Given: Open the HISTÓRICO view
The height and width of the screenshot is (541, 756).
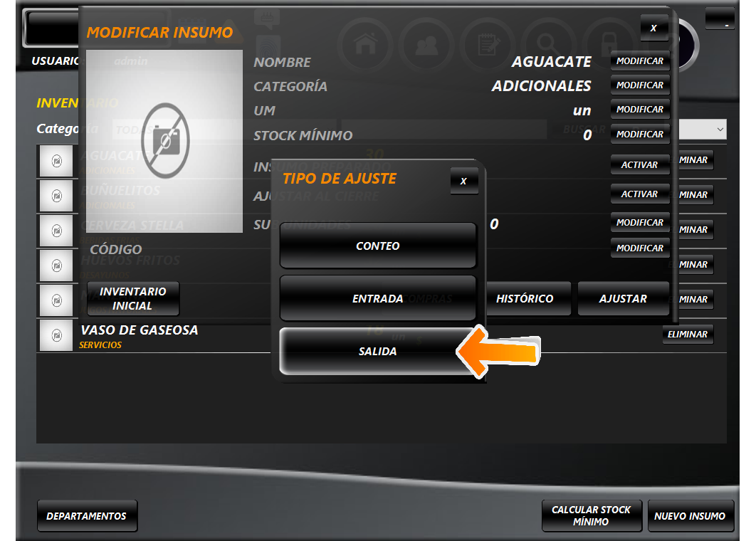Looking at the screenshot, I should pos(525,299).
